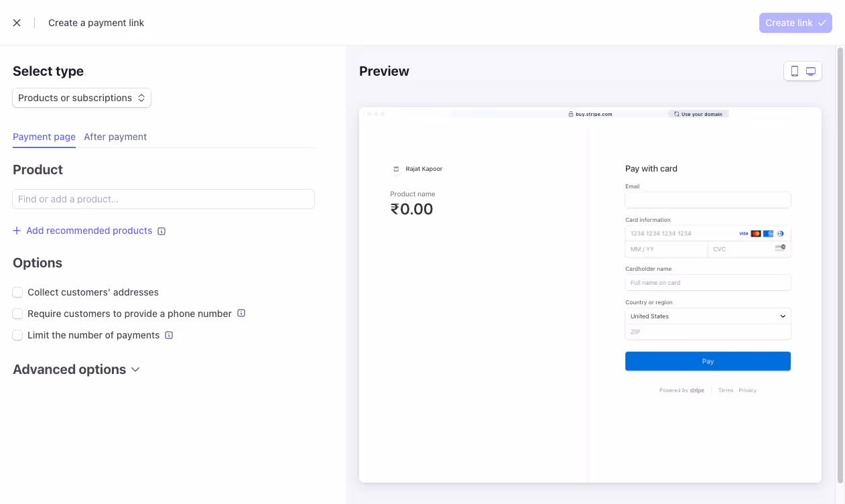Click info icon beside Limit number of payments

169,335
